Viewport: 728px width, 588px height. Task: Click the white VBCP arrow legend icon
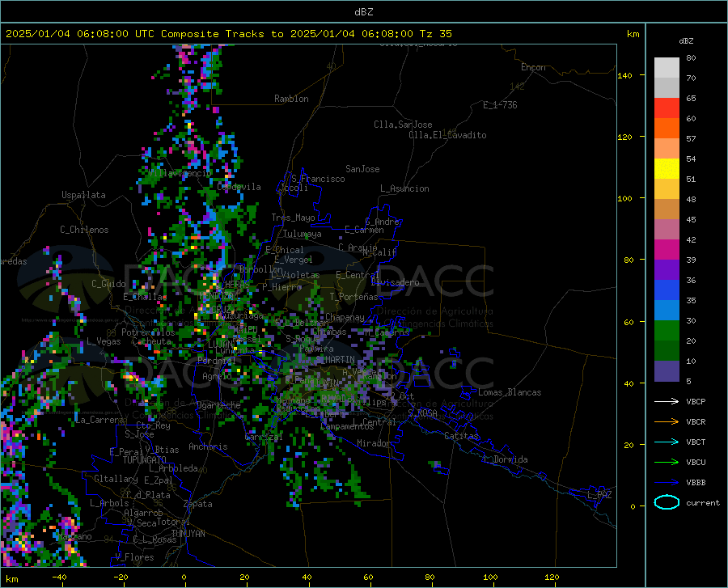[x=667, y=401]
